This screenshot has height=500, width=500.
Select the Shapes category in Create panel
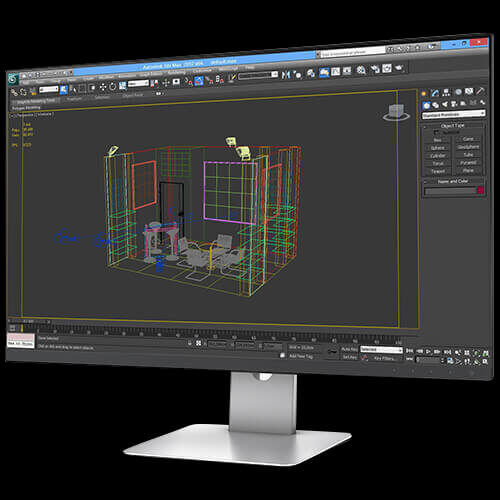click(x=435, y=105)
